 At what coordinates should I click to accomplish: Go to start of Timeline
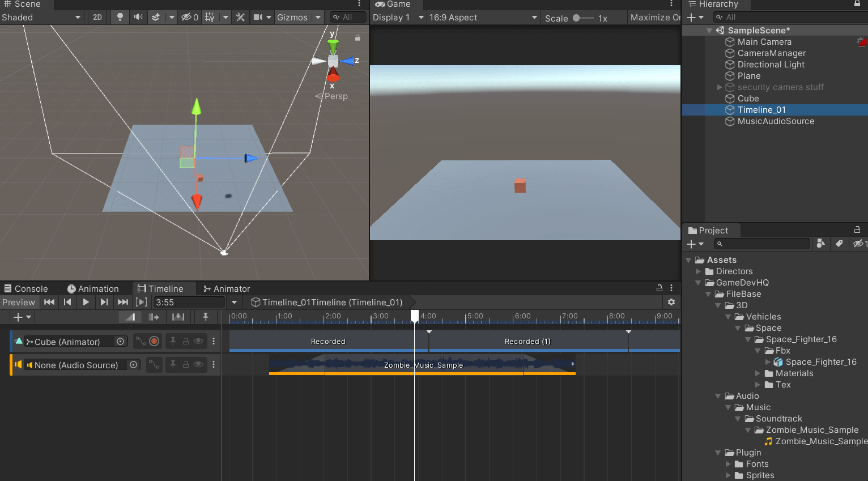tap(49, 302)
